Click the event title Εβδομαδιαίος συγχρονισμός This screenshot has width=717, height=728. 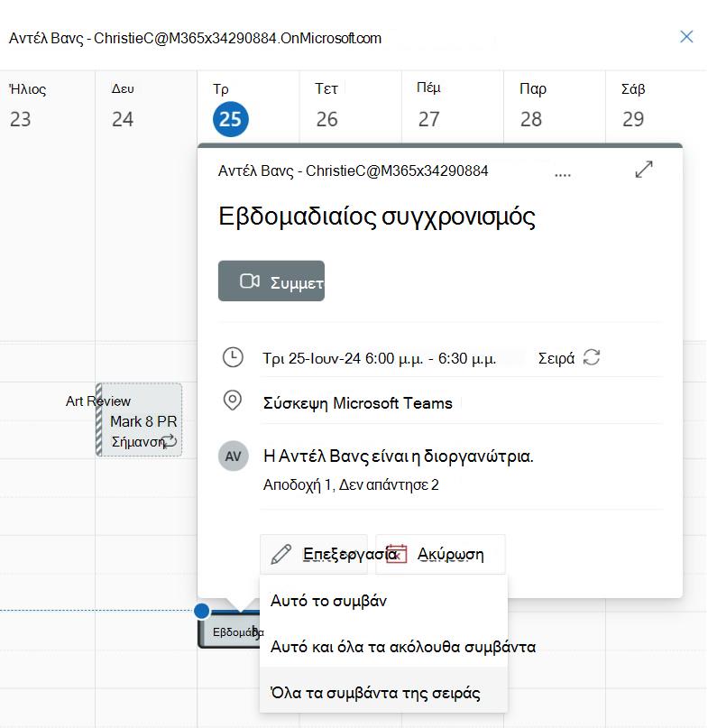click(377, 217)
